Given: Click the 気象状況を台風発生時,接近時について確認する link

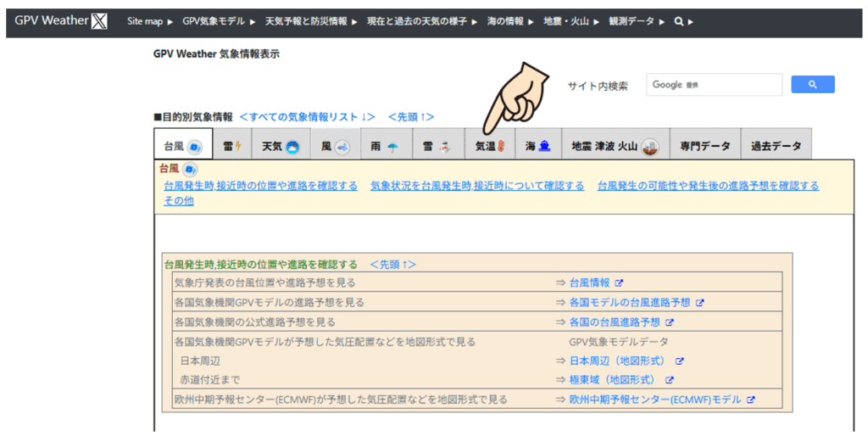Looking at the screenshot, I should tap(477, 186).
